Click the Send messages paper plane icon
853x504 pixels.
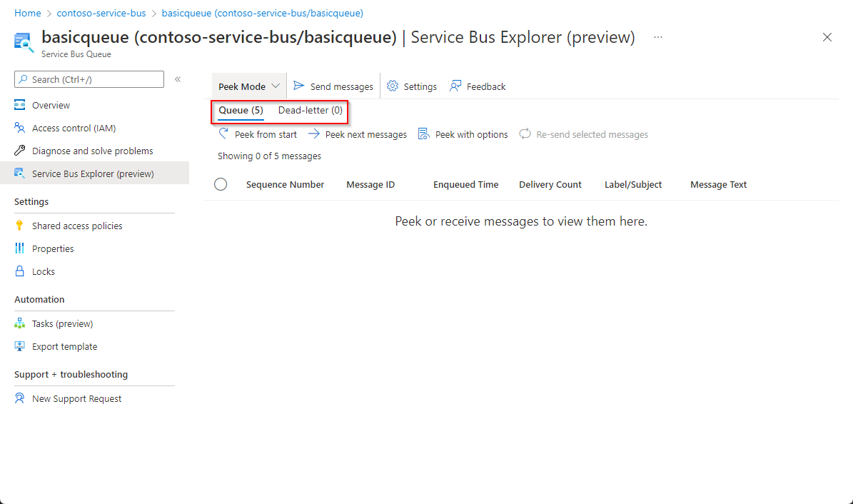(x=298, y=86)
